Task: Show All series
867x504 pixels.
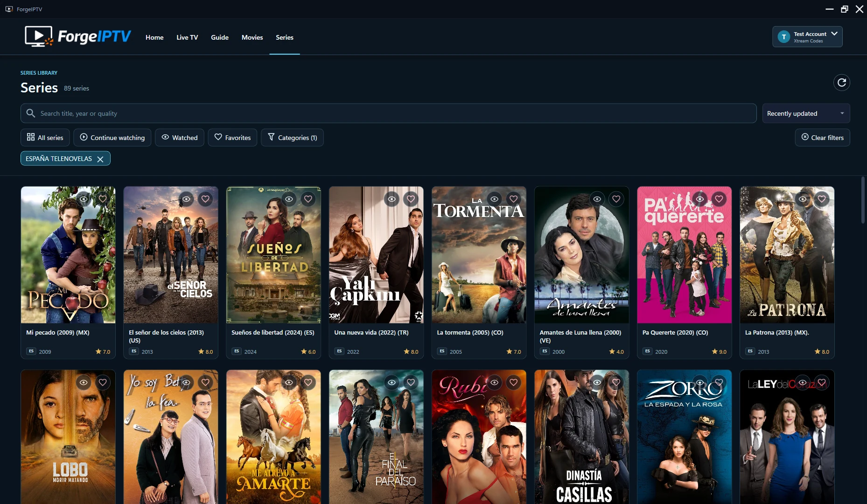Action: [x=45, y=138]
